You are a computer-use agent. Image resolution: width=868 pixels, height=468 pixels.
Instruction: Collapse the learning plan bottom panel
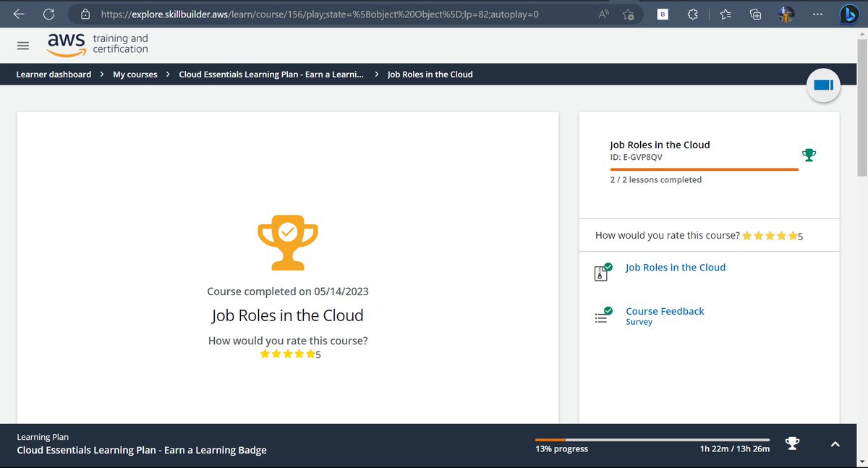[x=835, y=444]
